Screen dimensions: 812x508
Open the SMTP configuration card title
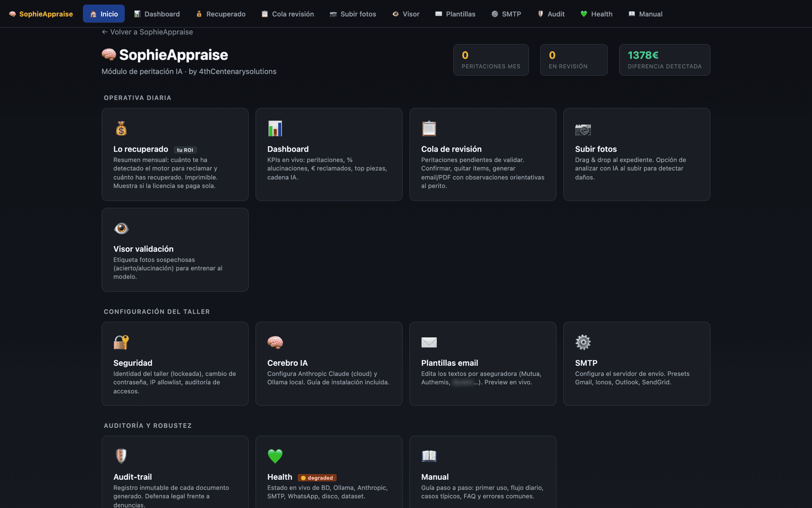586,363
